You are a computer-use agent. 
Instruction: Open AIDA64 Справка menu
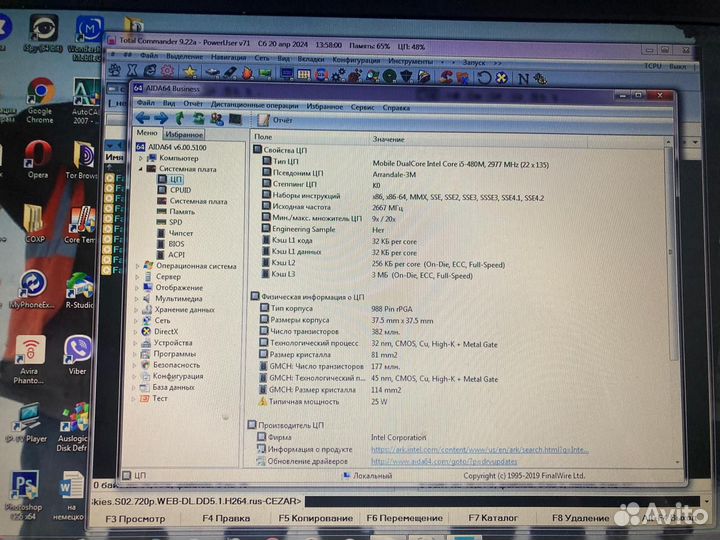coord(396,108)
